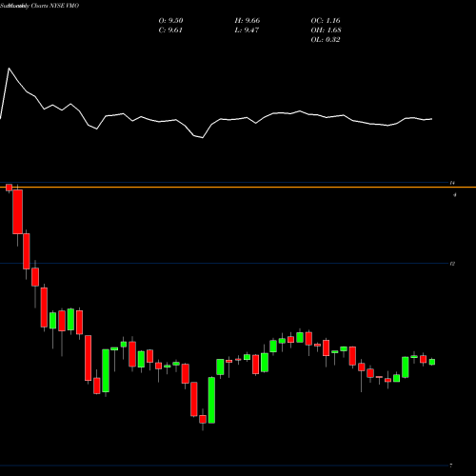Click the 'OH: 1.68' value

tap(326, 30)
